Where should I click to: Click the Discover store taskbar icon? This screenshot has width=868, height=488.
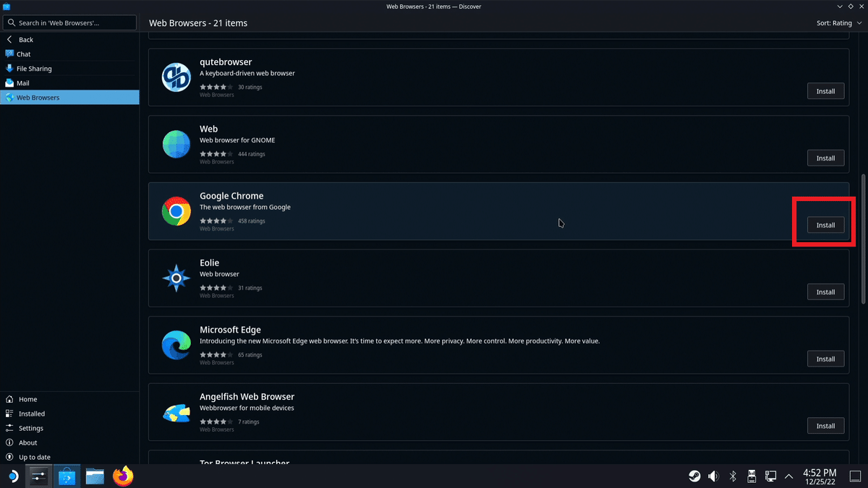coord(67,476)
